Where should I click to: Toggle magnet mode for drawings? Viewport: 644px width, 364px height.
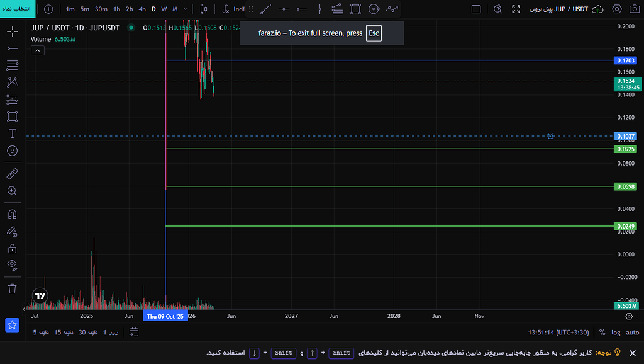point(13,214)
